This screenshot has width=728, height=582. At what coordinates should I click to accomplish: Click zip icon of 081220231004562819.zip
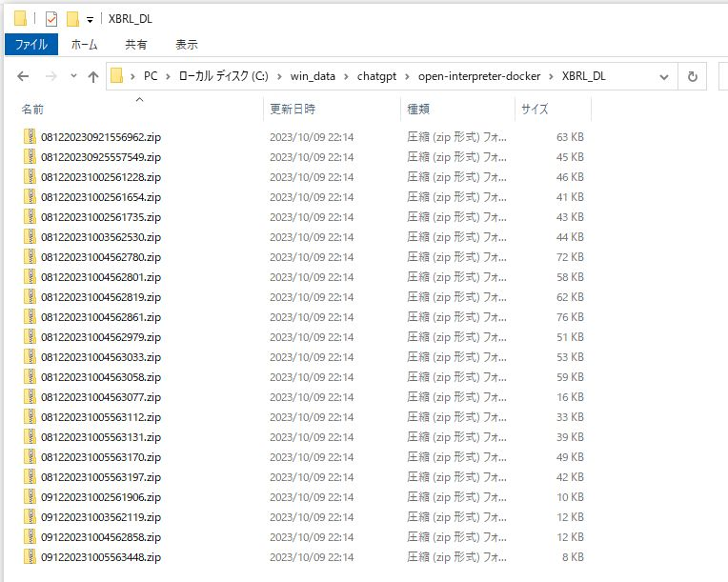[30, 296]
